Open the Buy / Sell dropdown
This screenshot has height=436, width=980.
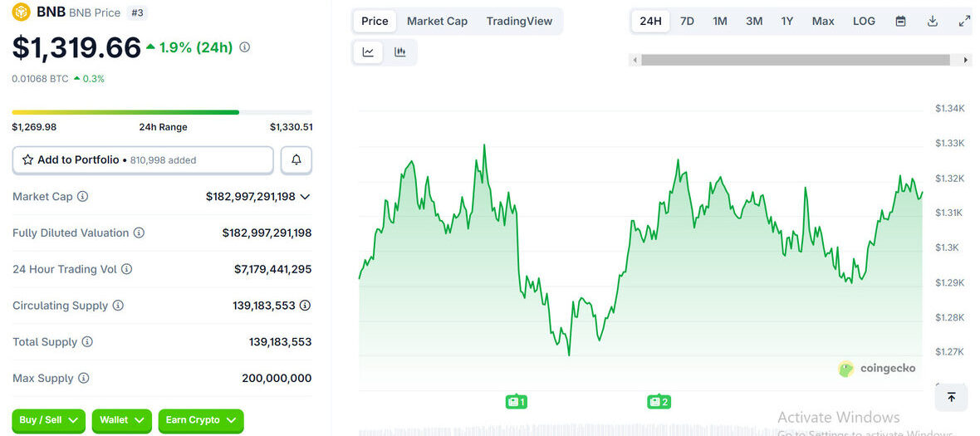pos(48,420)
